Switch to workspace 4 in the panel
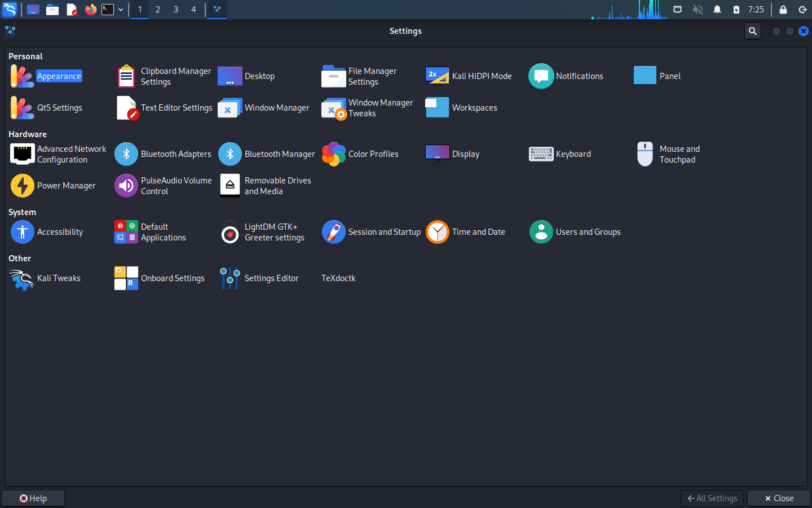The height and width of the screenshot is (508, 812). coord(194,10)
